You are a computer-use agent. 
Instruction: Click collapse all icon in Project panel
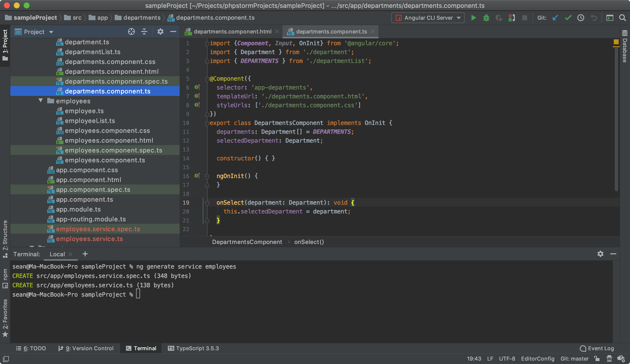144,32
